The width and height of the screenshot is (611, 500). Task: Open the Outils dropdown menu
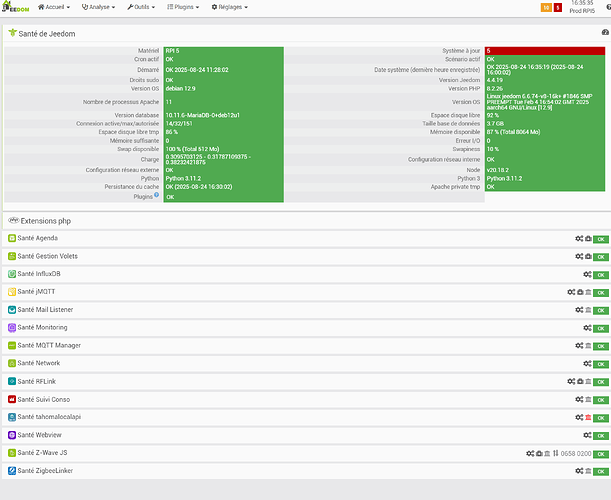tap(141, 7)
